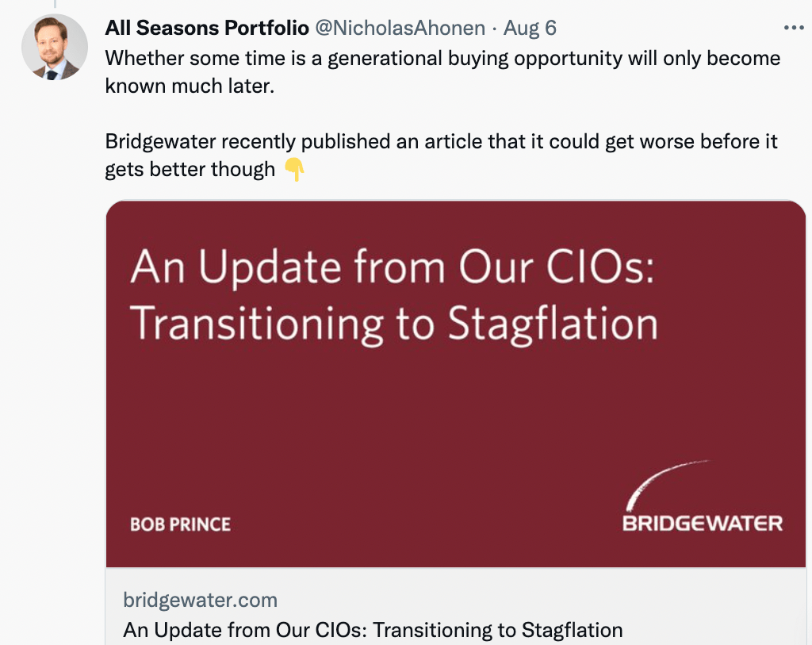Click tweet text about generational buying opportunity

pos(442,72)
